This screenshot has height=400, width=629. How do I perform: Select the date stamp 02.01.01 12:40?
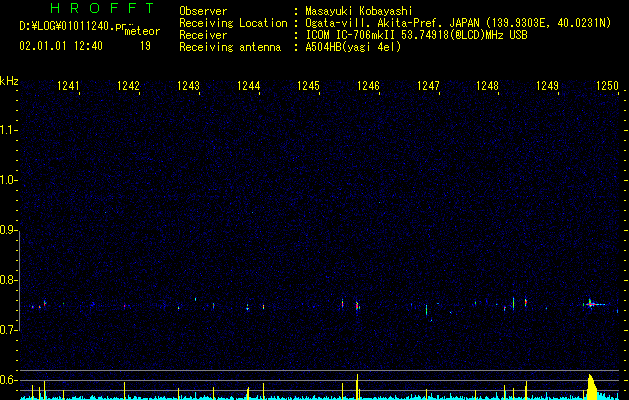(61, 46)
